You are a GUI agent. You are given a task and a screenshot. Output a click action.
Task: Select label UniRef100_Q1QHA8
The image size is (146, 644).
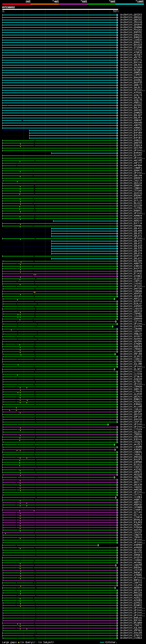coord(131,271)
